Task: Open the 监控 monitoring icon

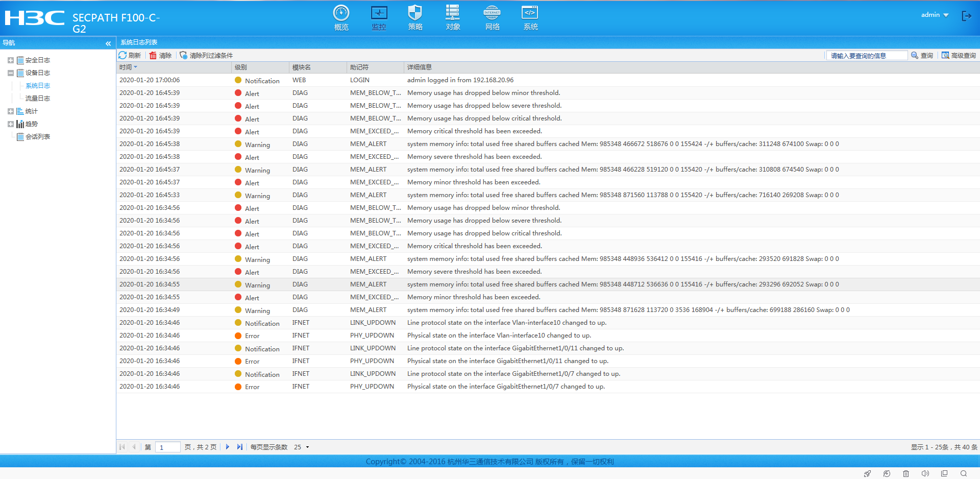Action: pos(379,13)
